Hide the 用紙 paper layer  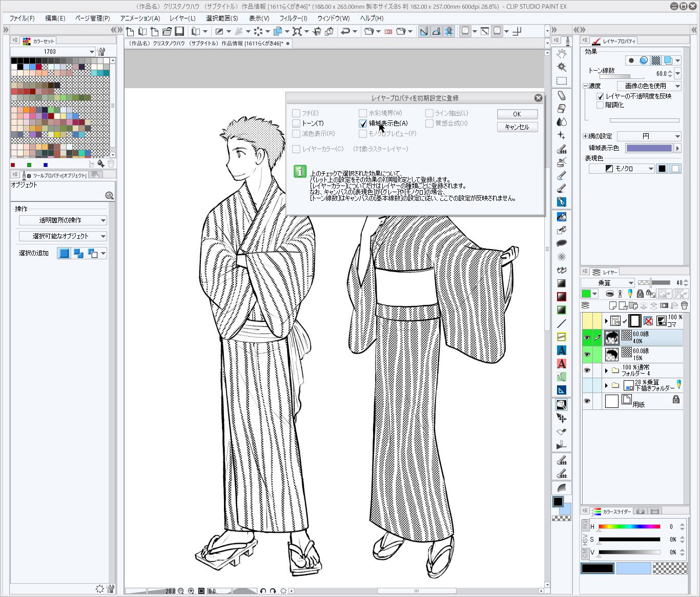click(x=587, y=401)
